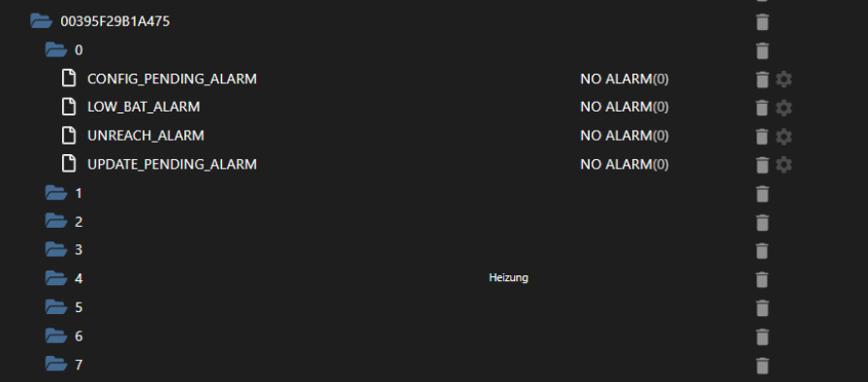Open settings gear for CONFIG_PENDING_ALARM
868x382 pixels.
784,80
